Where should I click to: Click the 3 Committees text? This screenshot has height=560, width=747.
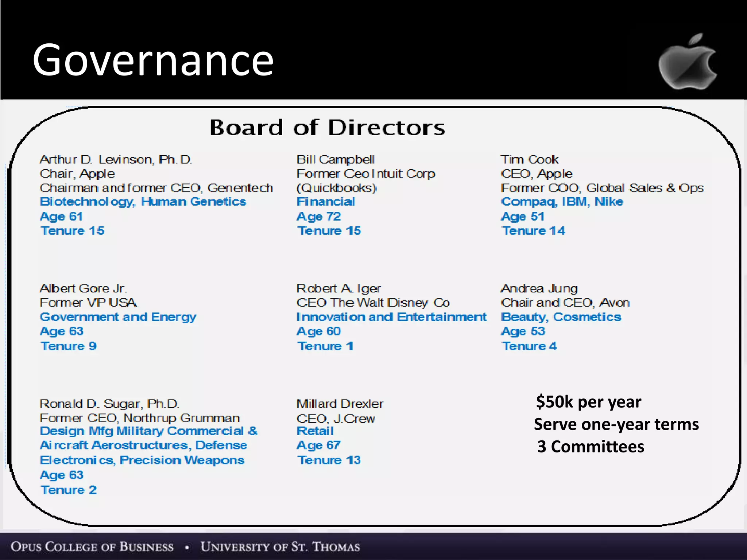591,447
